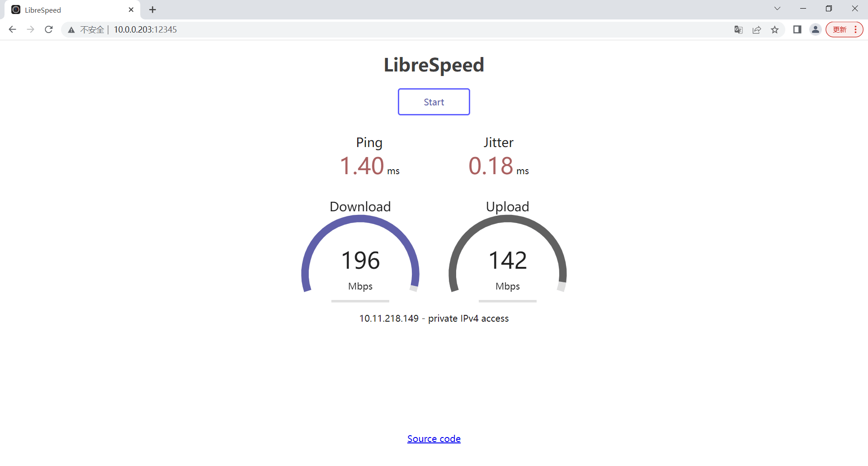The width and height of the screenshot is (868, 466).
Task: Click the browser forward arrow
Action: click(30, 29)
